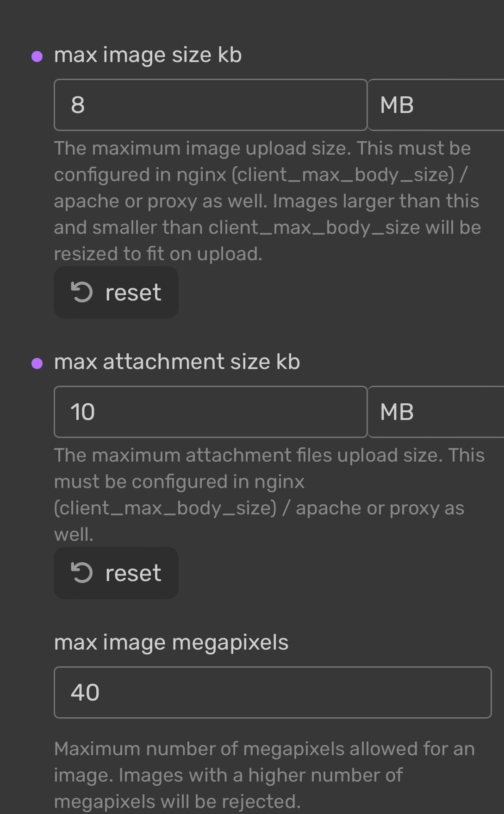The height and width of the screenshot is (814, 504).
Task: Open the MB unit dropdown for attachment size
Action: point(436,412)
